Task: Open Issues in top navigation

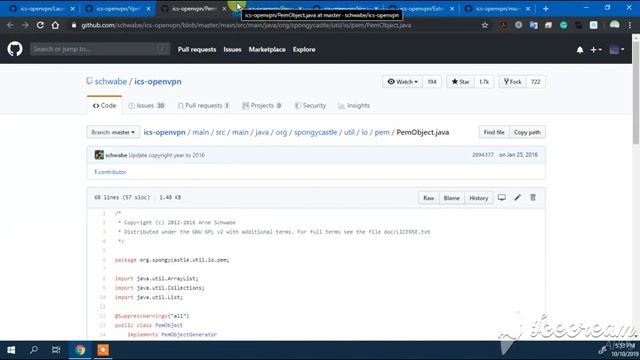Action: point(232,49)
